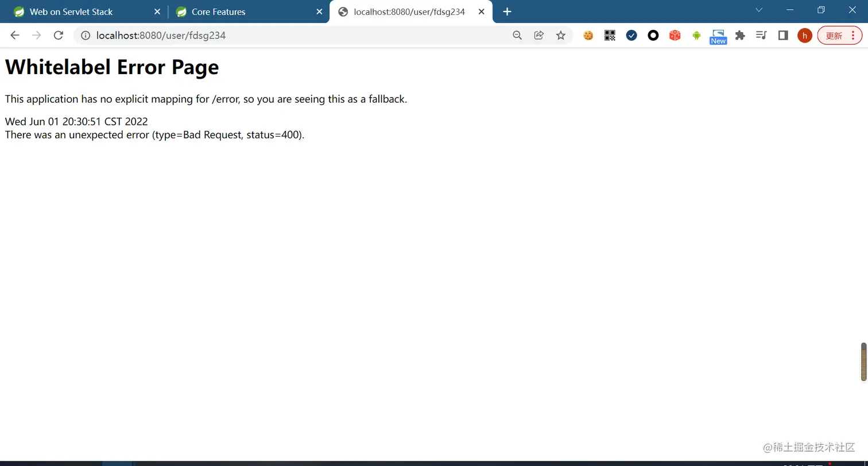
Task: Click the address bar URL localhost:8080/user/fdsg234
Action: point(161,36)
